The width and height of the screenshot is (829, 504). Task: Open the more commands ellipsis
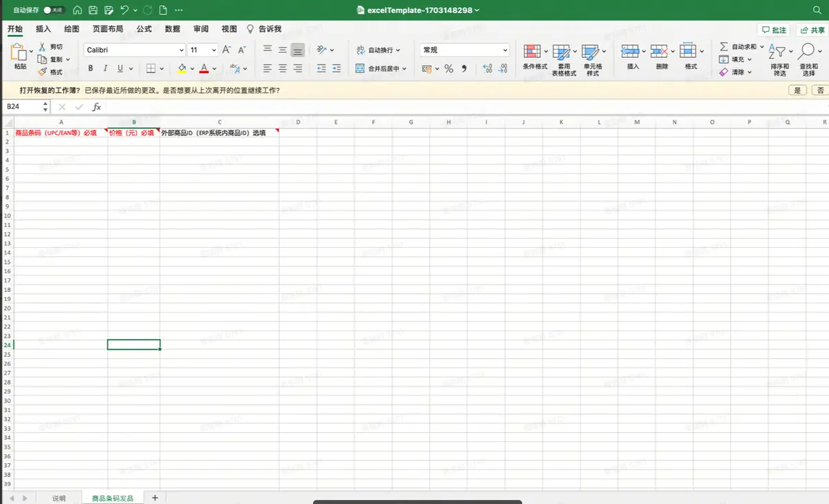(180, 10)
